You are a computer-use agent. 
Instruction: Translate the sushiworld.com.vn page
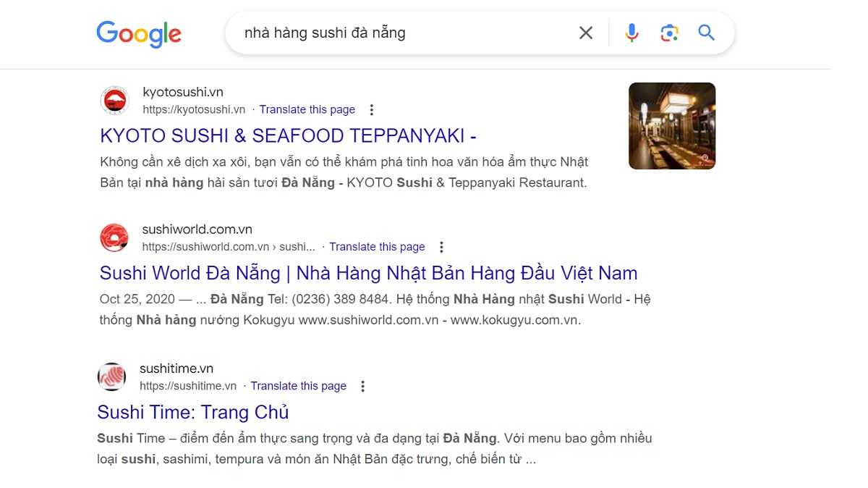[x=377, y=247]
